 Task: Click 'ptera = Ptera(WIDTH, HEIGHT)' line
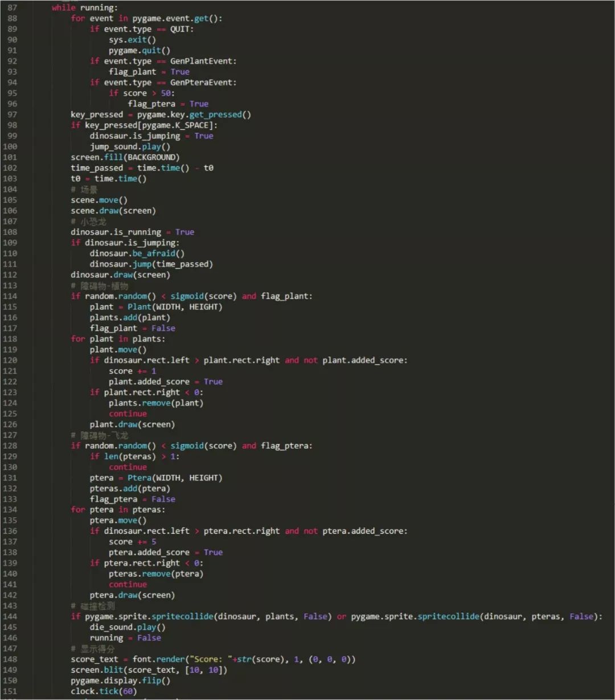tap(156, 478)
